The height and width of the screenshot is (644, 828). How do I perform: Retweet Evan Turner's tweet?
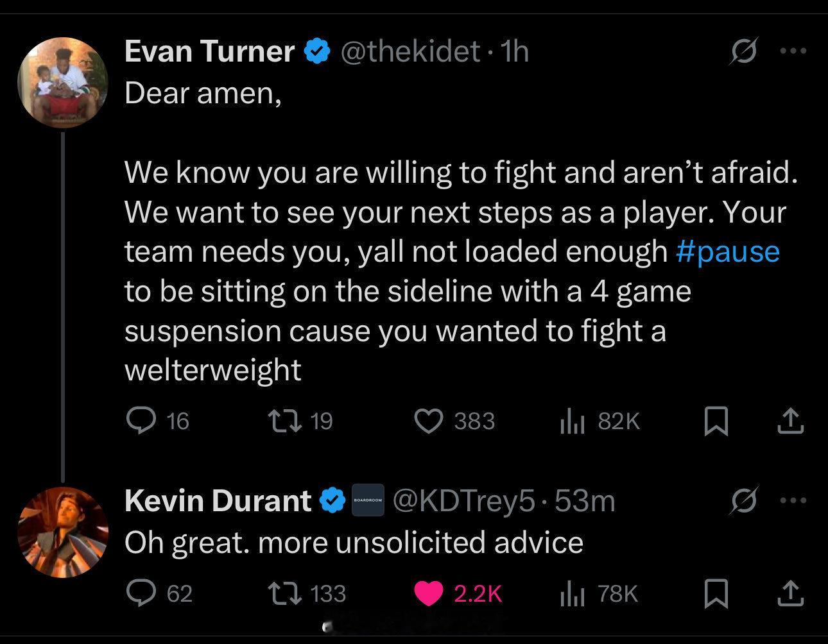coord(280,421)
